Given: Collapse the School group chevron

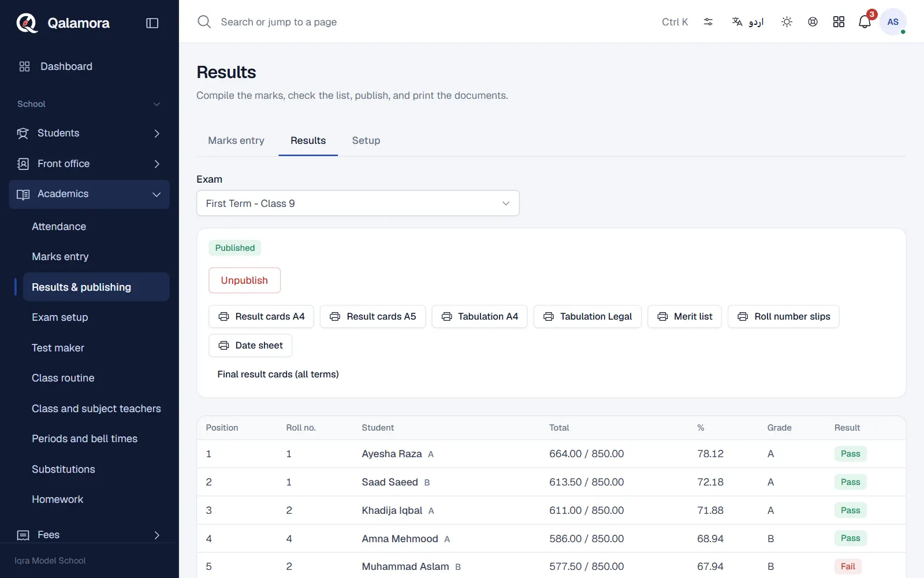Looking at the screenshot, I should pos(157,104).
